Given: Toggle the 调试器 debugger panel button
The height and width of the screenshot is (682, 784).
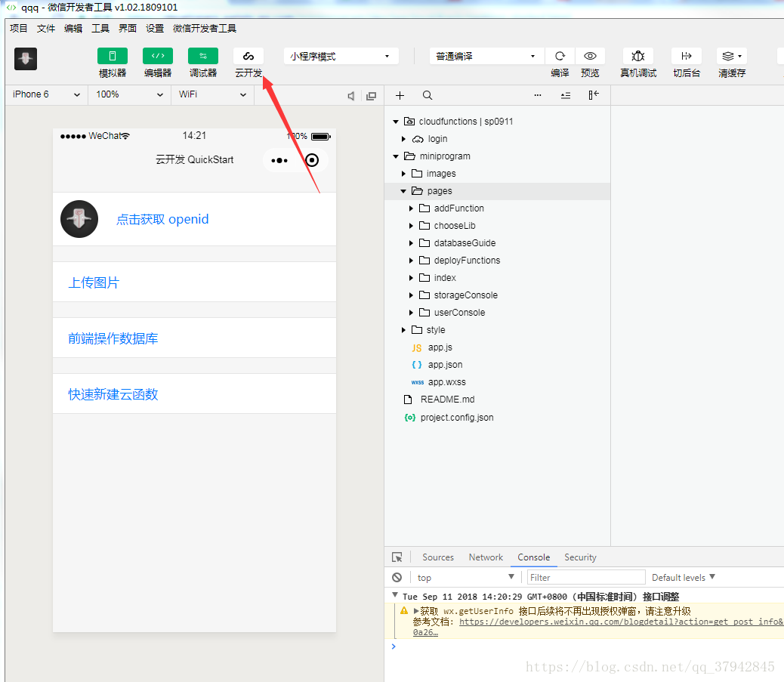Looking at the screenshot, I should pyautogui.click(x=203, y=56).
